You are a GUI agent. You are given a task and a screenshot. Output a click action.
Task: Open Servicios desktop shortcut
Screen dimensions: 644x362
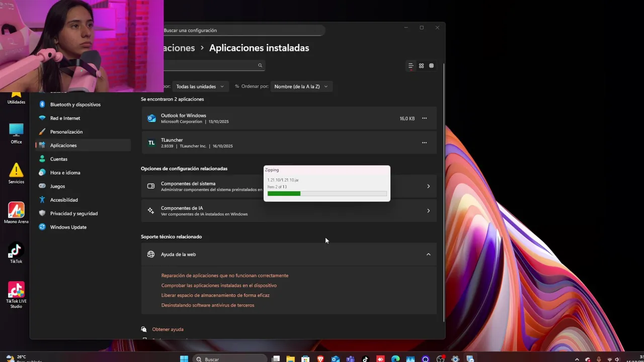[16, 173]
